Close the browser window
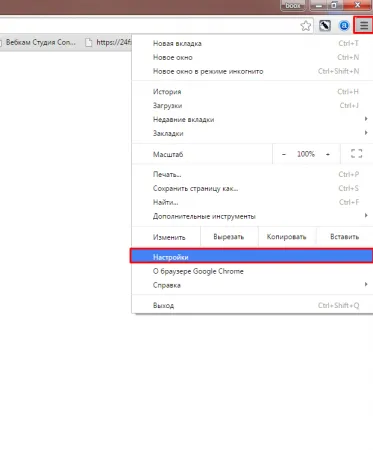The image size is (373, 450). (x=357, y=5)
